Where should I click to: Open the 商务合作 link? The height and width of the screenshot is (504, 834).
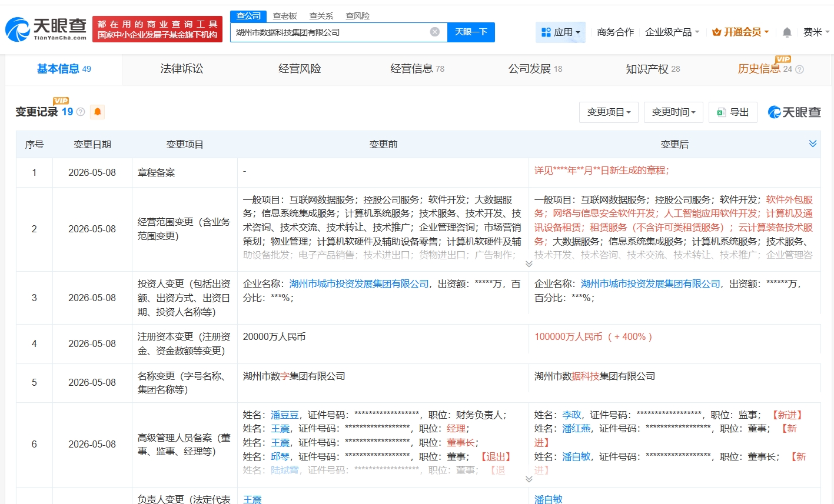pyautogui.click(x=615, y=32)
